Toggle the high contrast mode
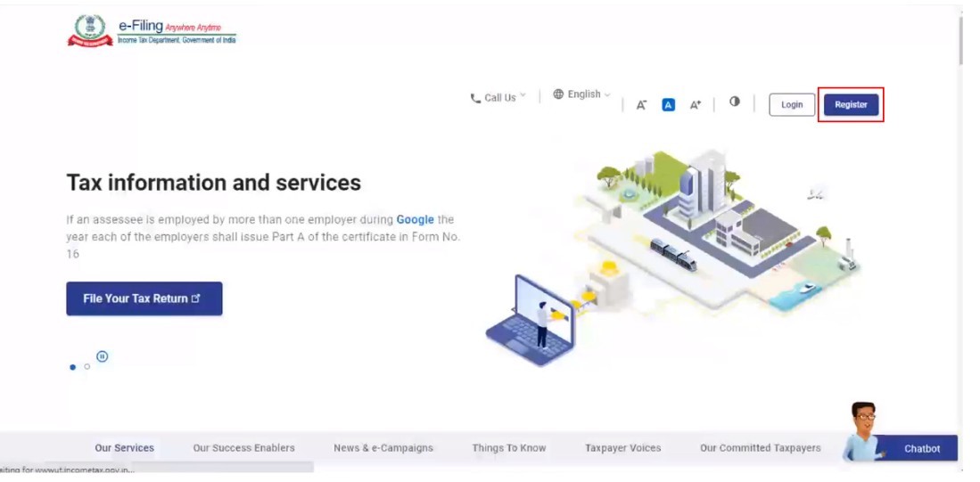Screen dimensions: 980x482 735,102
